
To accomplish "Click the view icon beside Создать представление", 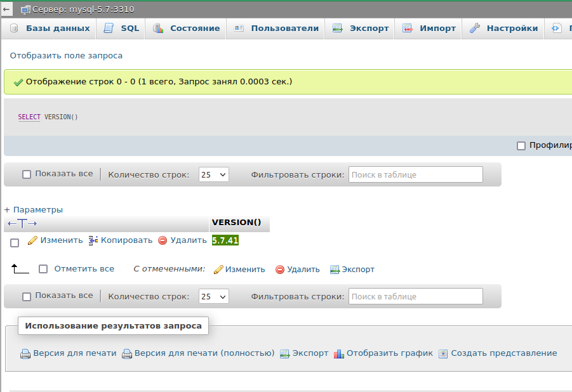I will tap(443, 354).
